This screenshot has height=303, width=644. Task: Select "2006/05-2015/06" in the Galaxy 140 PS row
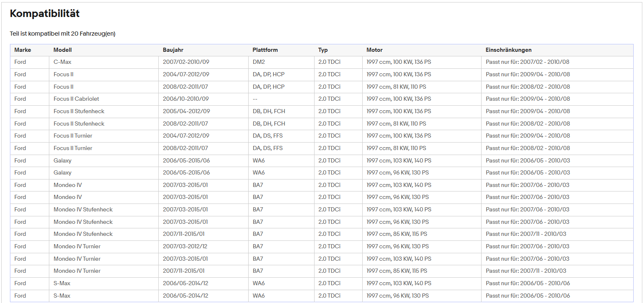tap(186, 160)
